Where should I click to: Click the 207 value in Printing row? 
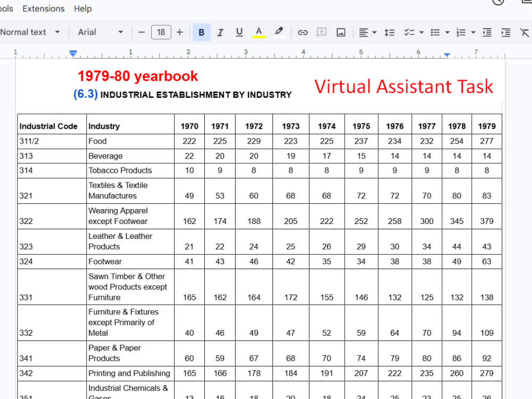point(361,373)
